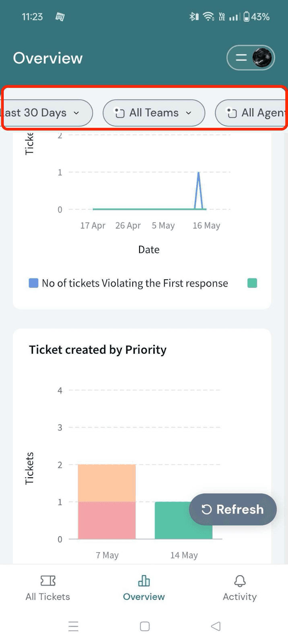The image size is (288, 644).
Task: Tap the Overview bar chart icon
Action: tap(144, 580)
